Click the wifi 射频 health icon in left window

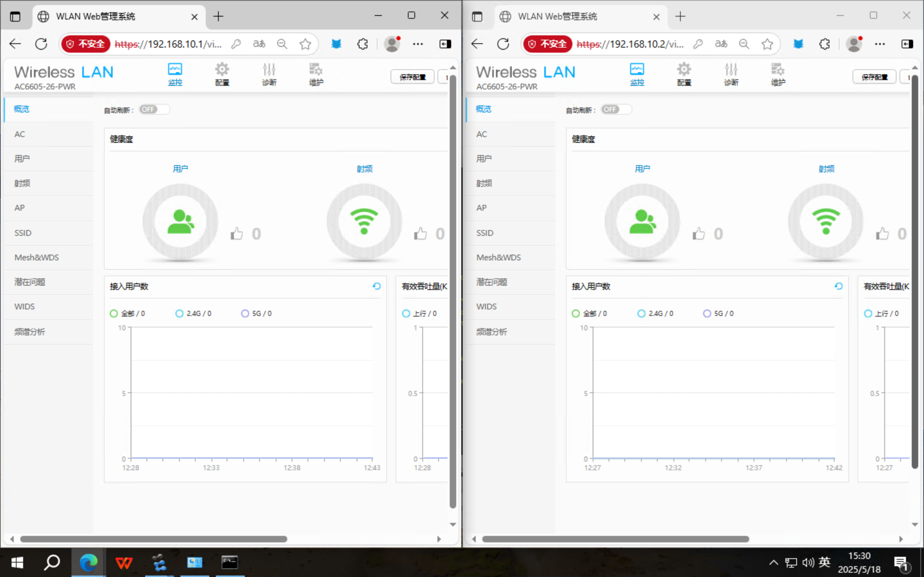[x=364, y=221]
